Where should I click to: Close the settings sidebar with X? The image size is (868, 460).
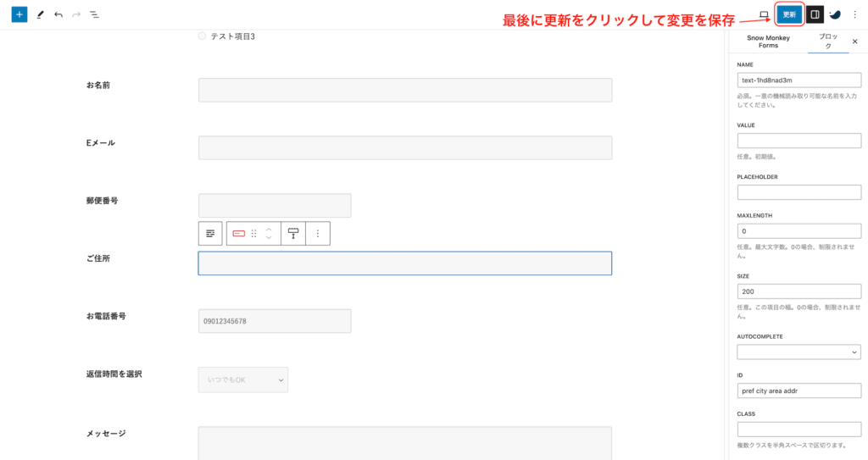click(854, 41)
